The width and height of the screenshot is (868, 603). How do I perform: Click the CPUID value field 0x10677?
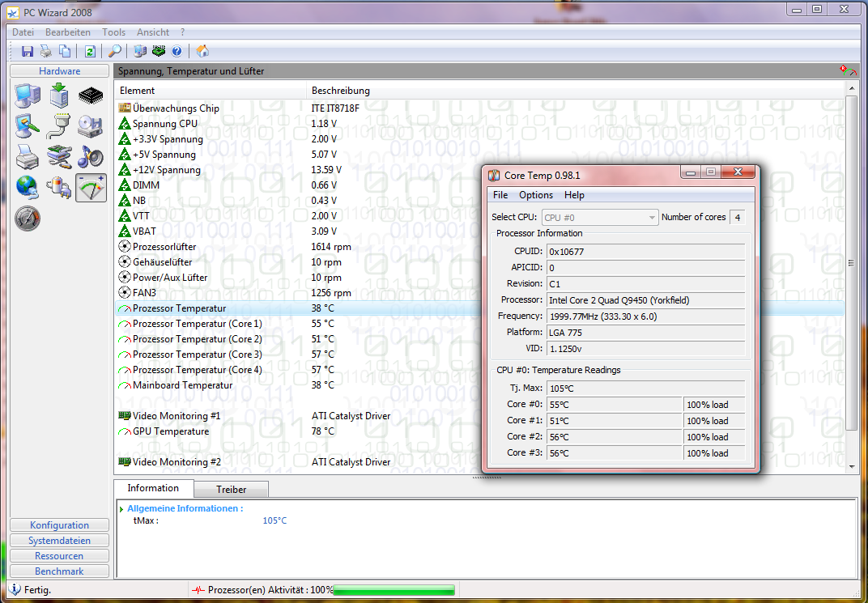point(645,251)
